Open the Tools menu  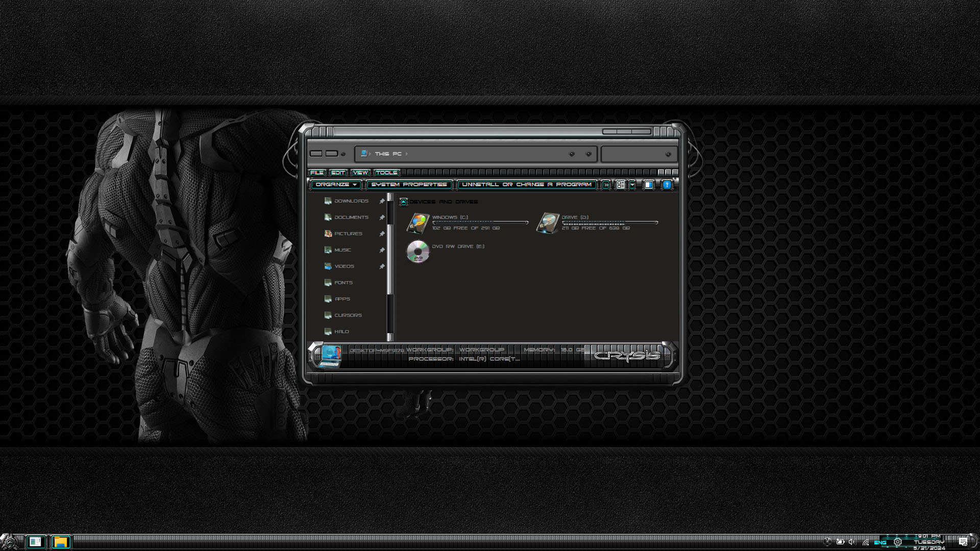click(386, 173)
